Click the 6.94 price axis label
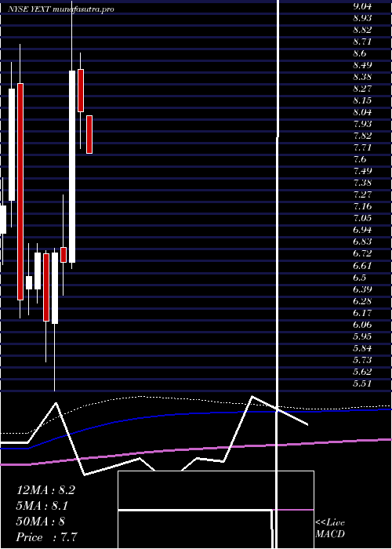The width and height of the screenshot is (392, 549). (362, 230)
